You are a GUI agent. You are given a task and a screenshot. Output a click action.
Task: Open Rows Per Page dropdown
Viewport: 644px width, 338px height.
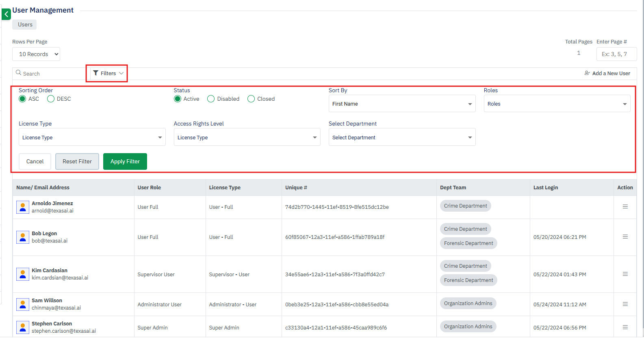(36, 54)
